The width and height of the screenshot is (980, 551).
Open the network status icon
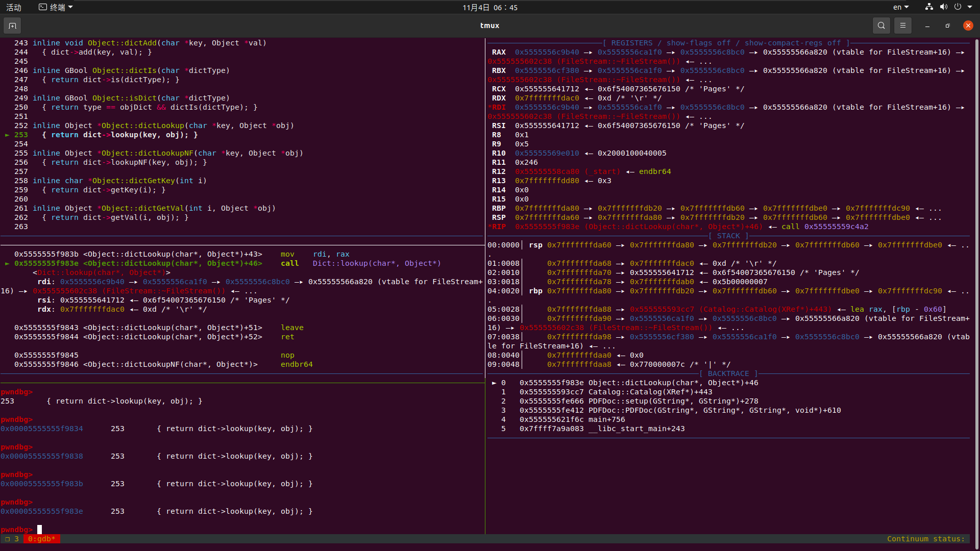coord(929,7)
